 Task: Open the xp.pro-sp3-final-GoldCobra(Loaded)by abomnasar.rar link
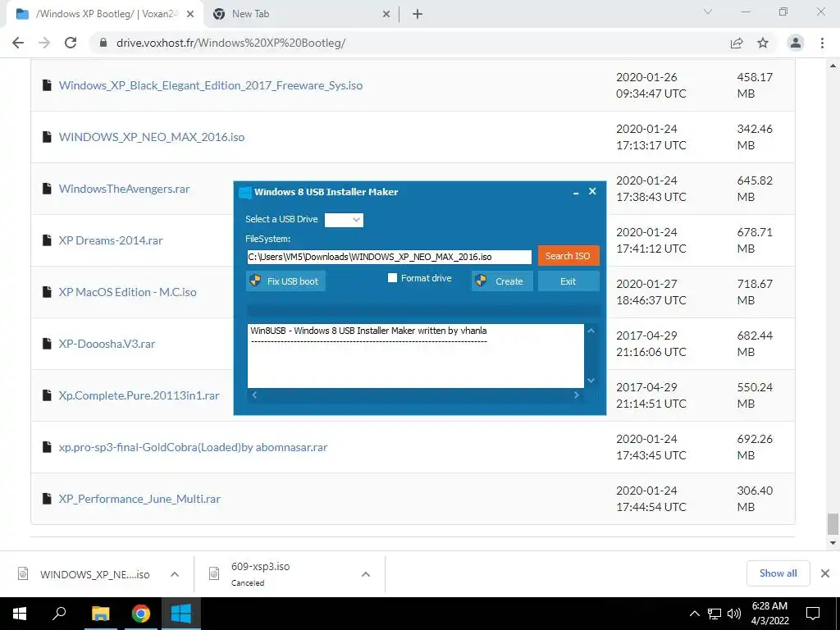tap(193, 447)
